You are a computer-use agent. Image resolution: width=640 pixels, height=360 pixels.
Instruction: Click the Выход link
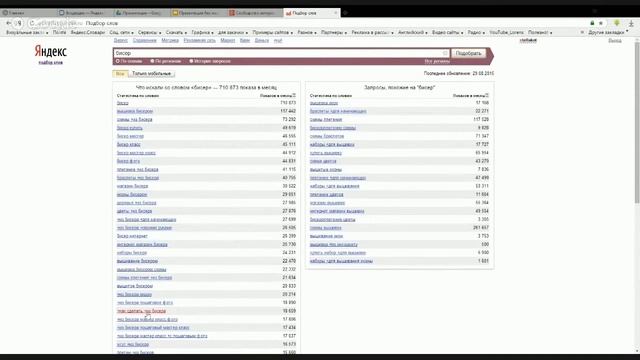(615, 40)
